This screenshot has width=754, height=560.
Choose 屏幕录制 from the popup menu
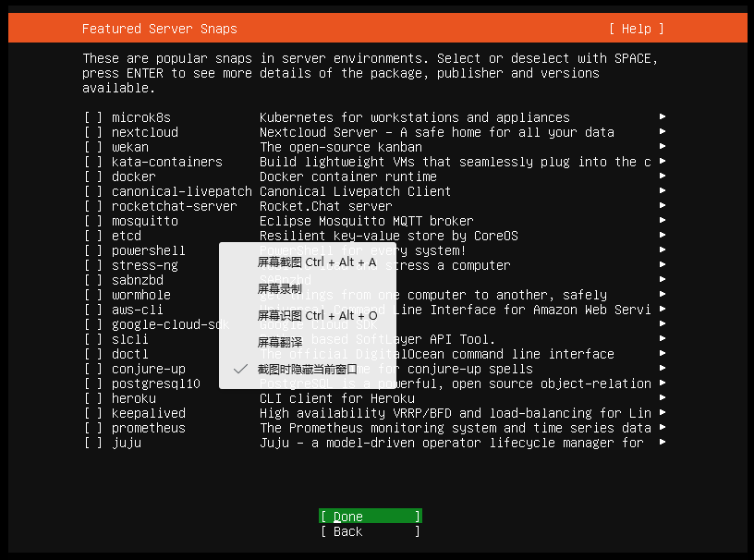308,289
